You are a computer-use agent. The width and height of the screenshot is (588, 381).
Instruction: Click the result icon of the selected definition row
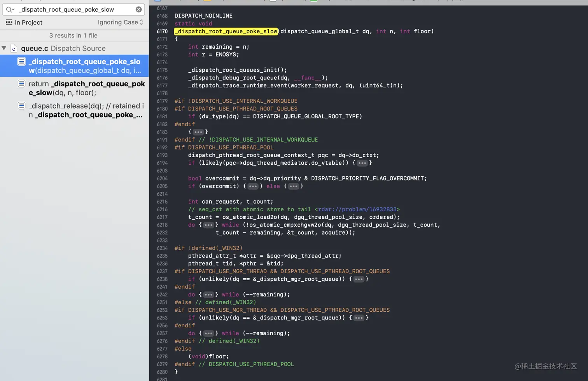click(x=21, y=61)
